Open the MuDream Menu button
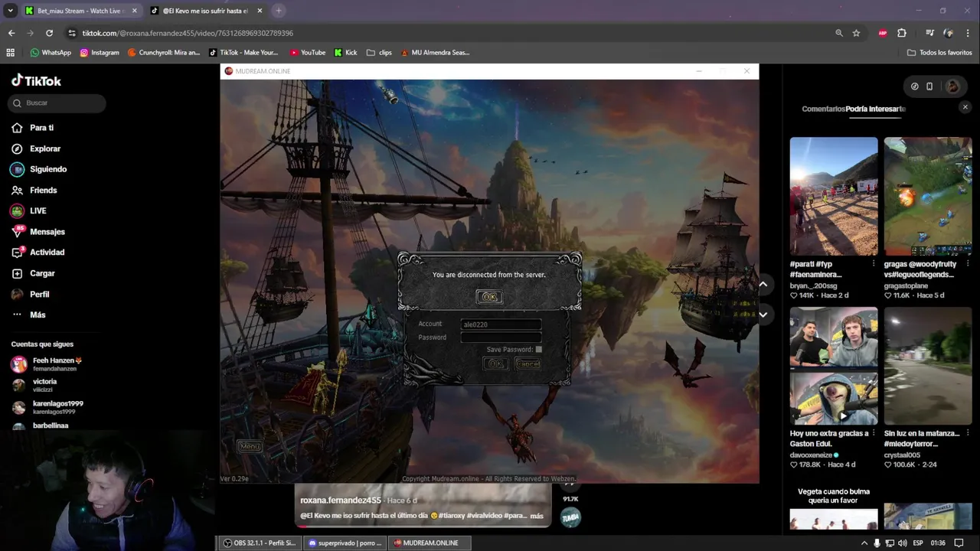980x551 pixels. [x=250, y=446]
